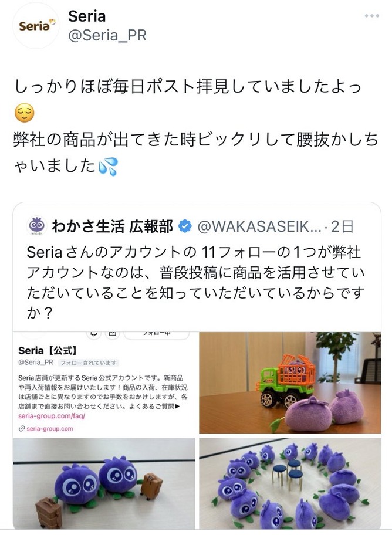
Task: Open the Seria display name profile
Action: click(87, 16)
